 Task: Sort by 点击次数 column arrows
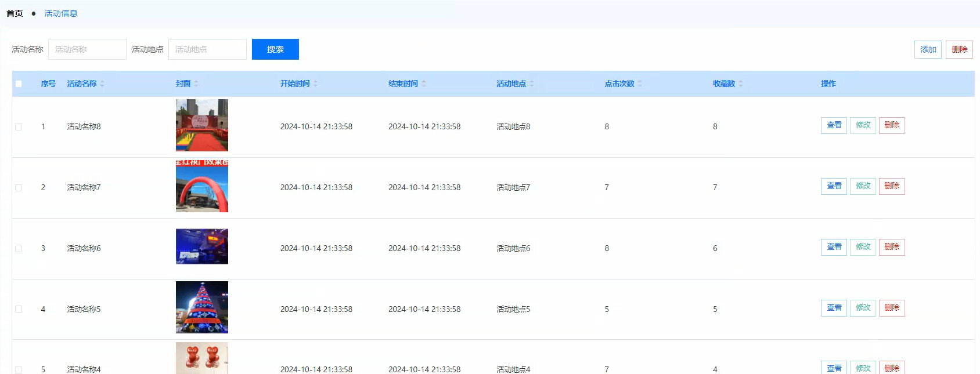640,83
